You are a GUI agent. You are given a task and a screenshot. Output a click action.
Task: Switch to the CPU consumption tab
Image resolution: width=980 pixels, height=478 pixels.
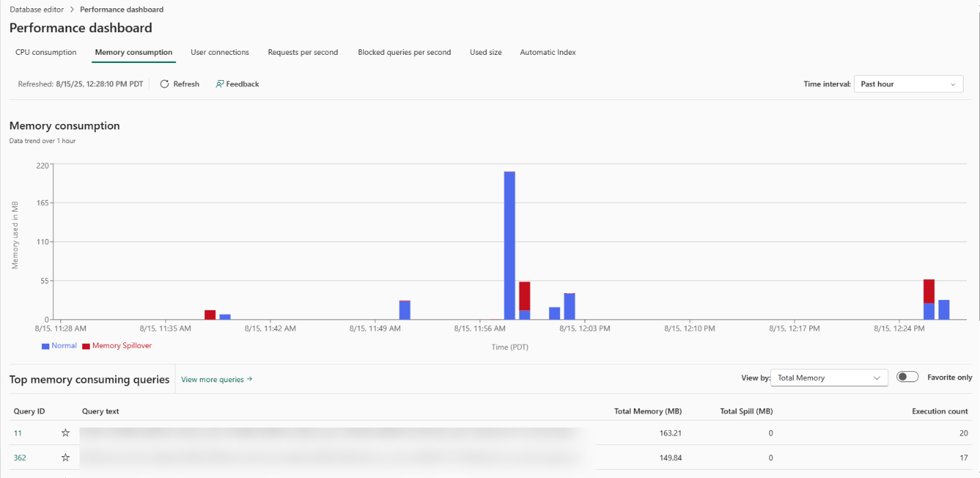click(46, 52)
